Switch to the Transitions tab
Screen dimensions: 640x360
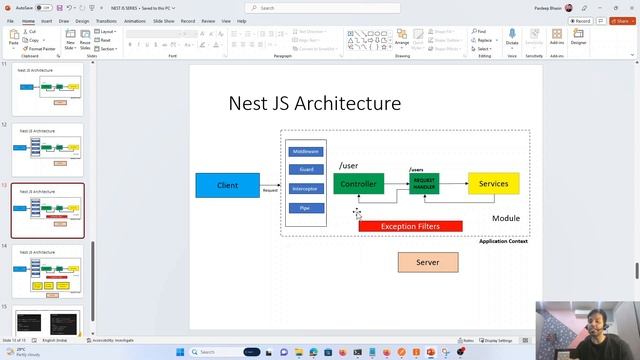tap(106, 21)
